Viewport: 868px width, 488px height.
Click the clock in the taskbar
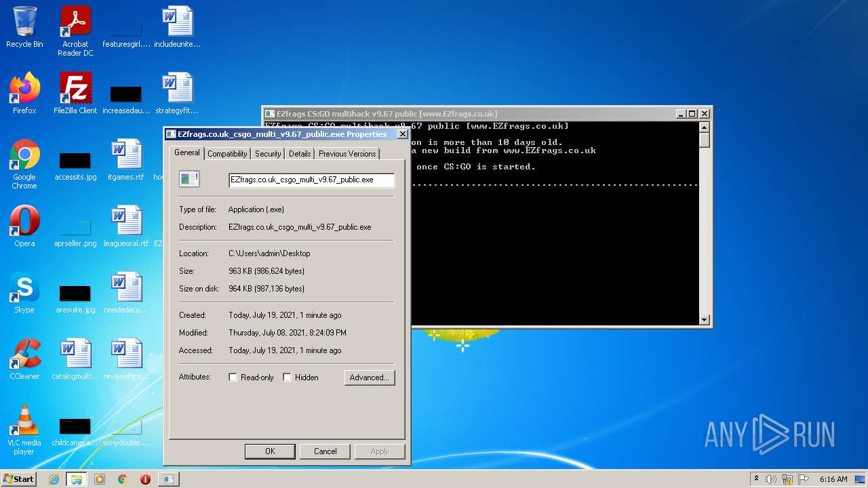pyautogui.click(x=833, y=479)
